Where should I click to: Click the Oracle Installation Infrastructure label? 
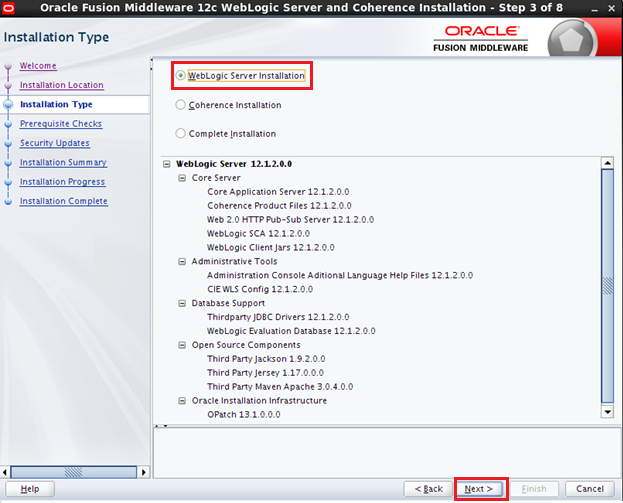click(x=259, y=400)
